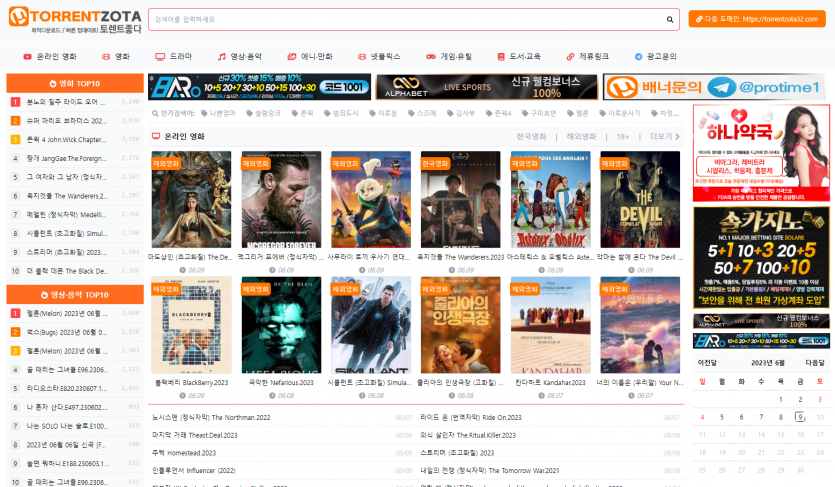Open the 배너문의 @protime1 banner
This screenshot has width=835, height=487.
coord(714,87)
